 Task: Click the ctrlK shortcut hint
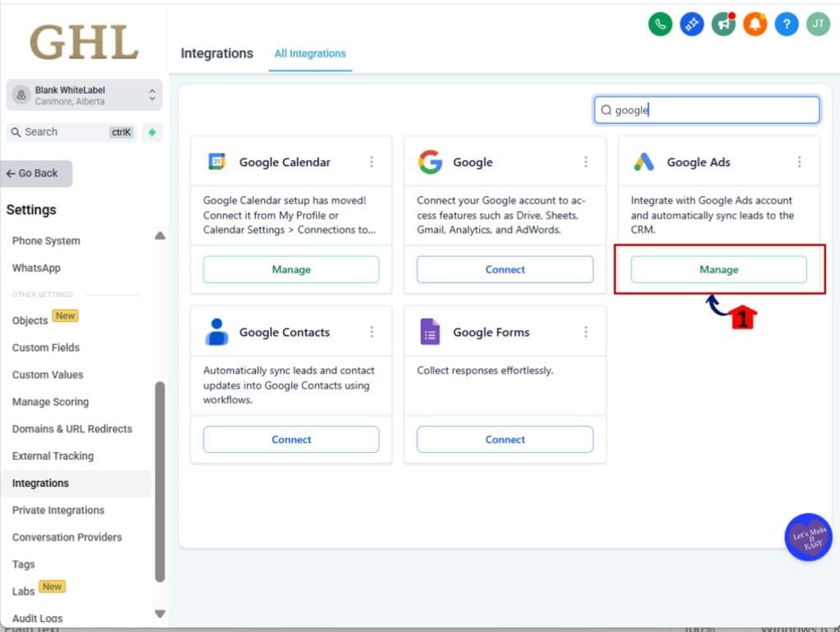coord(121,132)
